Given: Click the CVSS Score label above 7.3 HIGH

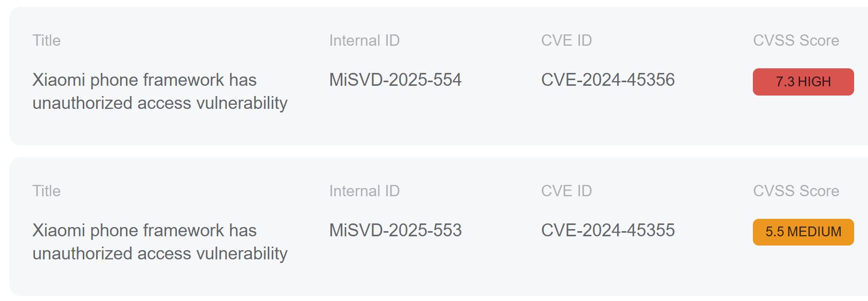Looking at the screenshot, I should 796,41.
